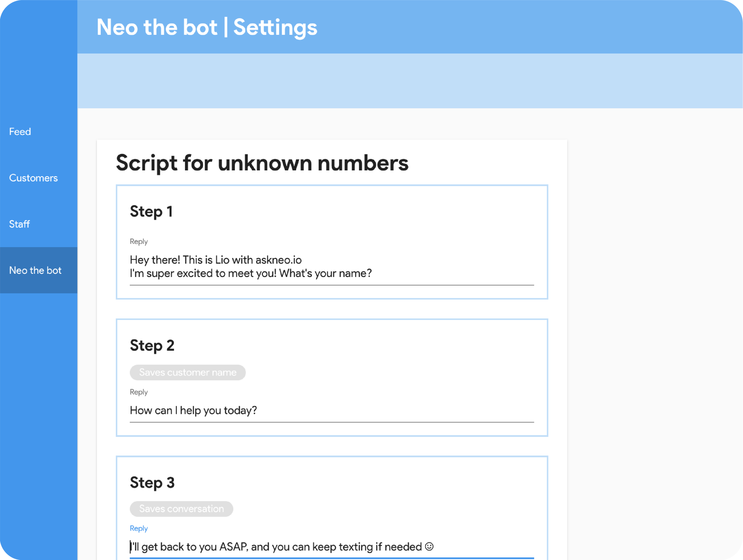The image size is (743, 560).
Task: Go to Customers in sidebar
Action: (x=33, y=178)
